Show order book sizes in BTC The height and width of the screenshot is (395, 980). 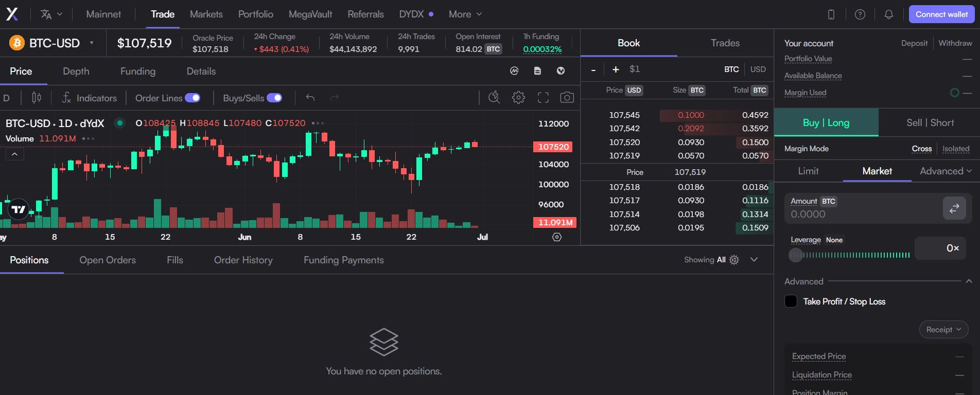pos(731,69)
